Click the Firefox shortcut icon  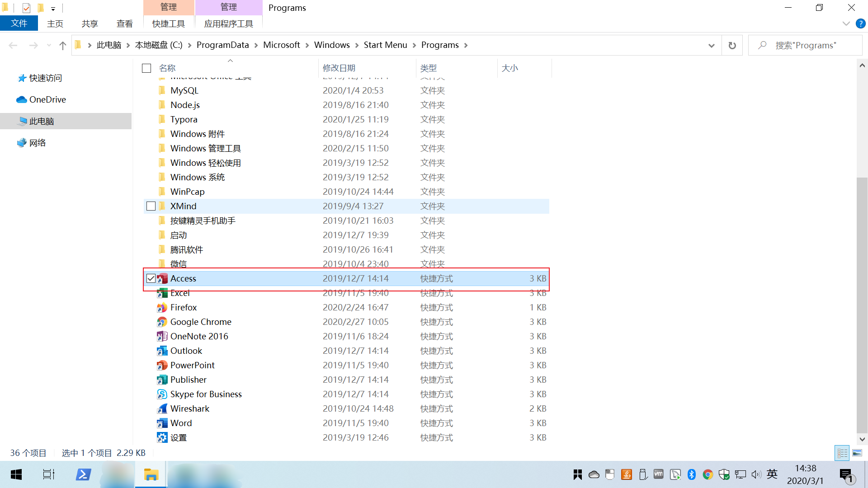[x=162, y=308]
